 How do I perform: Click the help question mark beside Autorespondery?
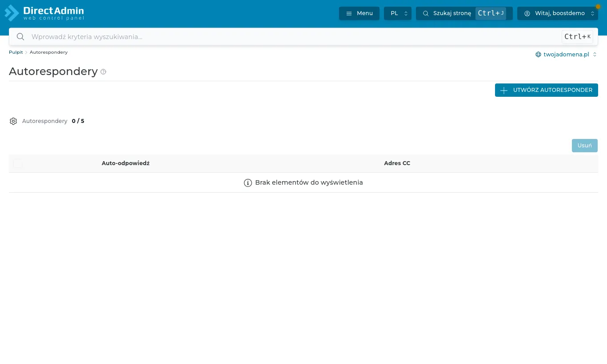[x=104, y=72]
